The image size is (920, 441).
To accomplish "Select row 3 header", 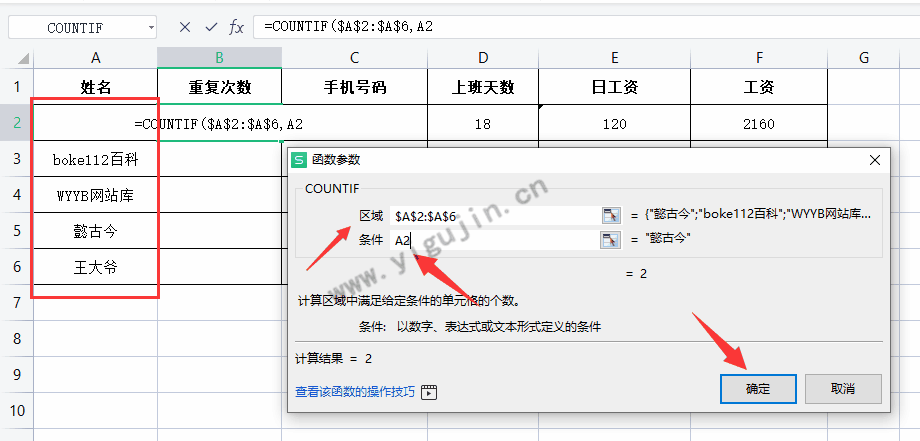I will click(x=16, y=159).
